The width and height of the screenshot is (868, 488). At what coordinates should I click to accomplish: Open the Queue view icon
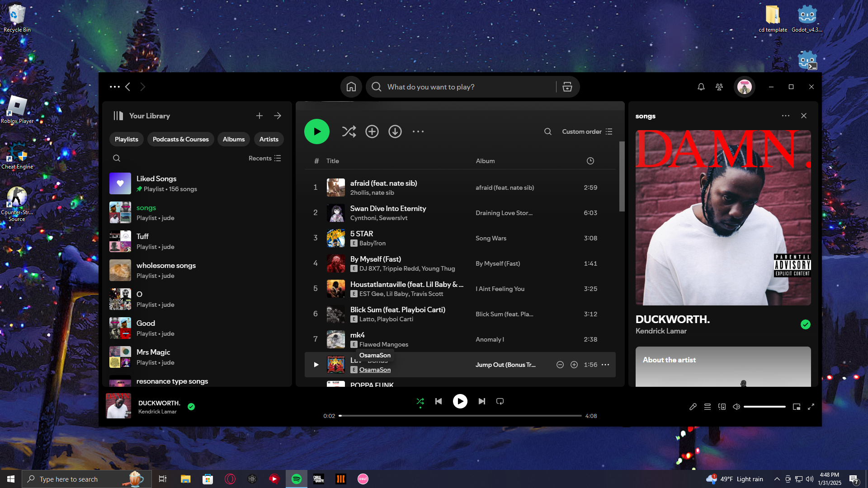click(708, 407)
